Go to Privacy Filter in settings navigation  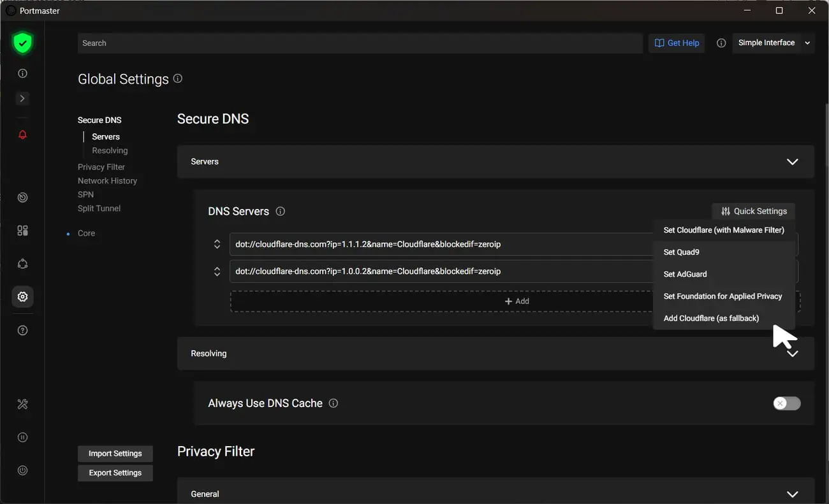[x=101, y=167]
